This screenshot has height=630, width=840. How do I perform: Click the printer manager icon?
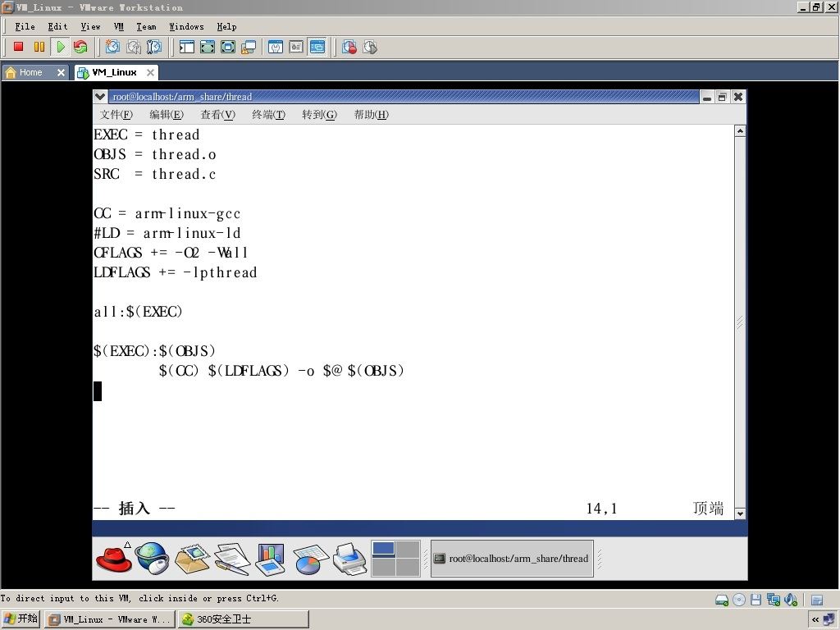click(x=349, y=559)
